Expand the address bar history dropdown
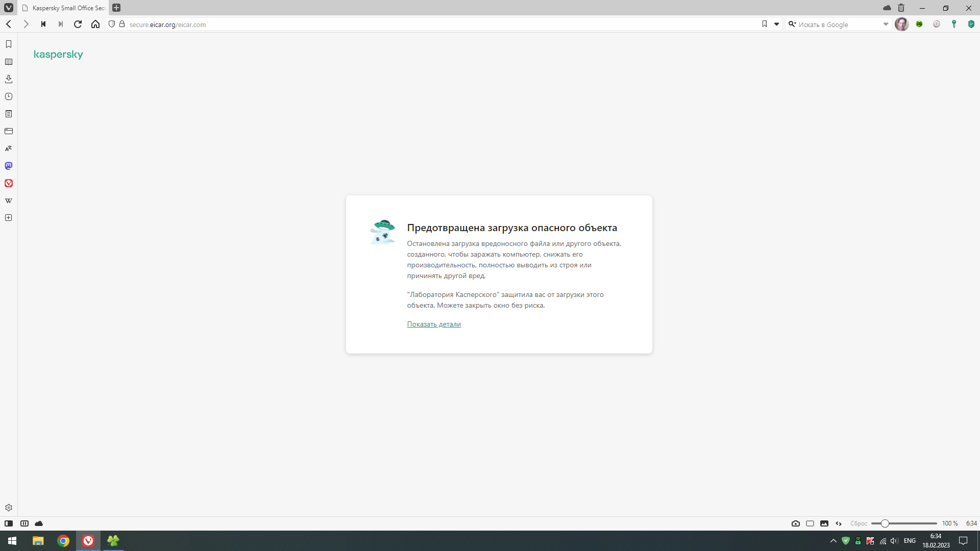980x551 pixels. coord(777,24)
